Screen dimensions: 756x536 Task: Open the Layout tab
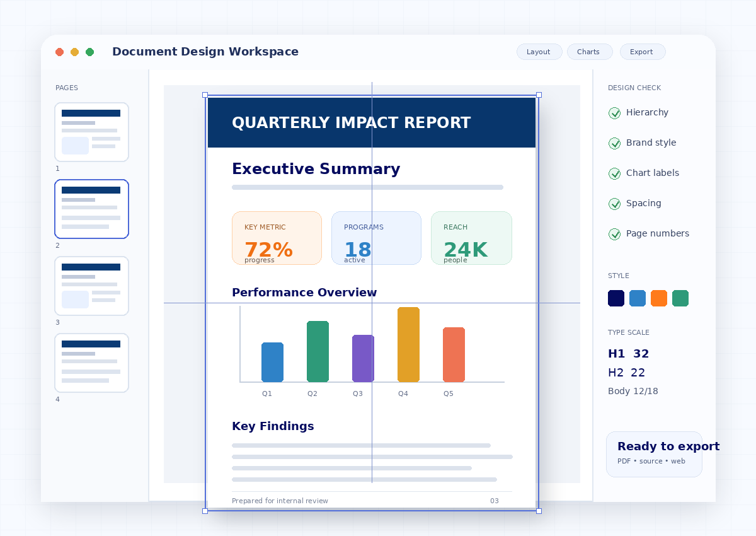(539, 52)
